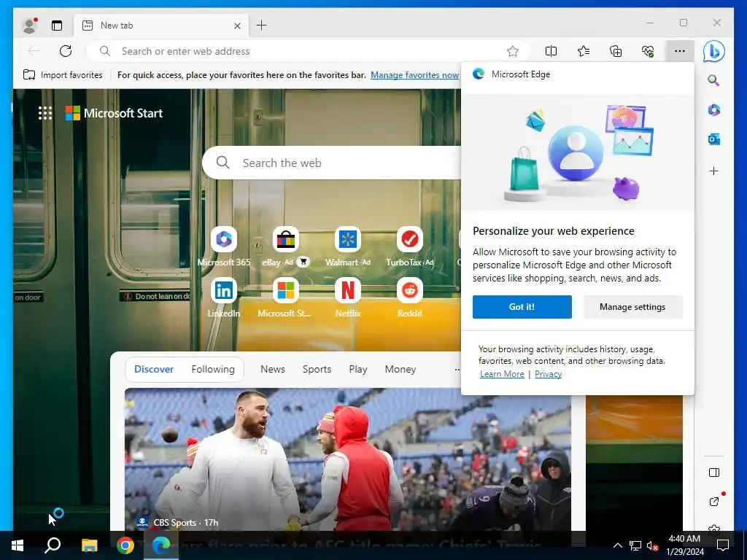This screenshot has height=560, width=747.
Task: Open notification center icon
Action: click(x=723, y=545)
